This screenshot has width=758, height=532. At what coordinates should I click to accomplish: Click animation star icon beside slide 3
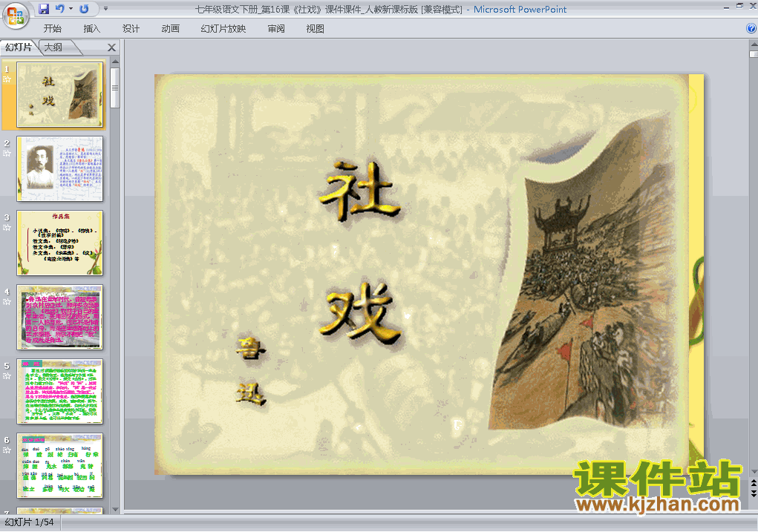tap(7, 228)
